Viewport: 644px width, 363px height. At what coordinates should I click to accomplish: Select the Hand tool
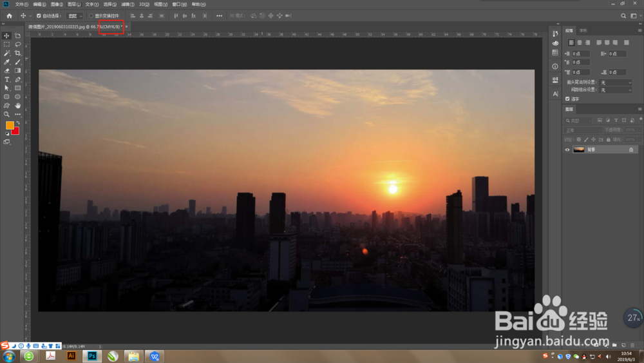(x=17, y=106)
